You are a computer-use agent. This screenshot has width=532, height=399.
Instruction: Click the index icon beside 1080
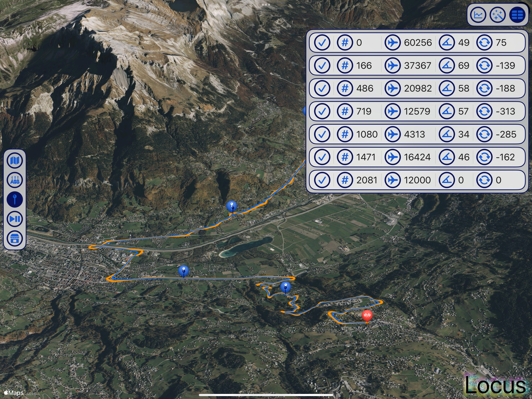point(345,134)
